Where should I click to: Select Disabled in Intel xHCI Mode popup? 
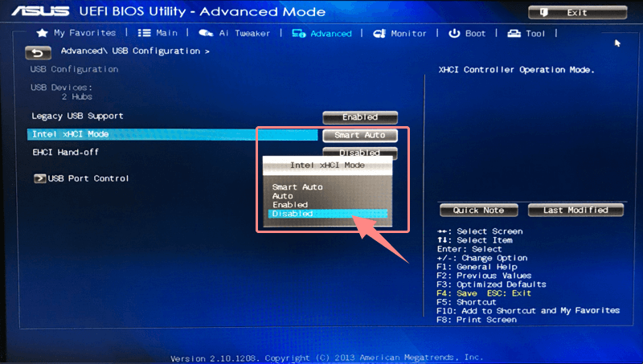[327, 214]
